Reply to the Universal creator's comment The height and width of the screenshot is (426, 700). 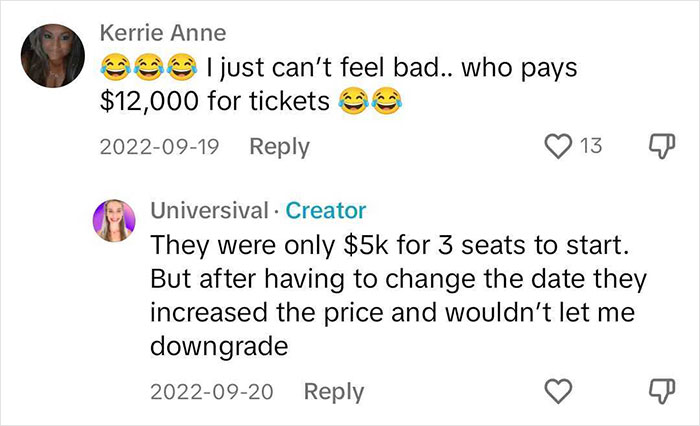click(334, 391)
